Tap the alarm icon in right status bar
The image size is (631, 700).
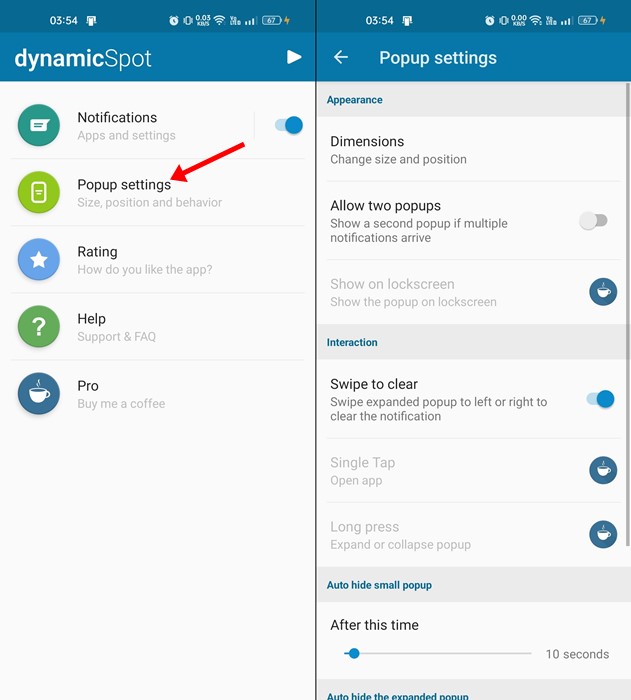click(x=489, y=21)
